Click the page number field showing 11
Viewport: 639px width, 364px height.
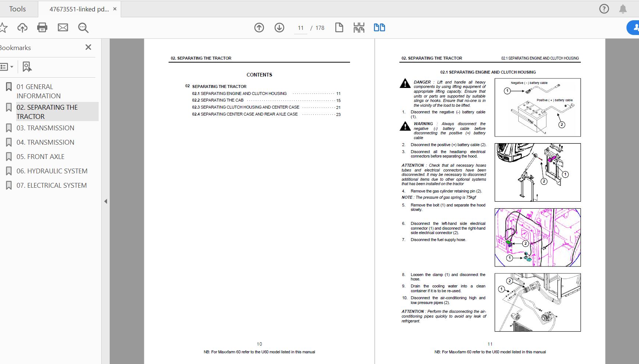click(300, 28)
